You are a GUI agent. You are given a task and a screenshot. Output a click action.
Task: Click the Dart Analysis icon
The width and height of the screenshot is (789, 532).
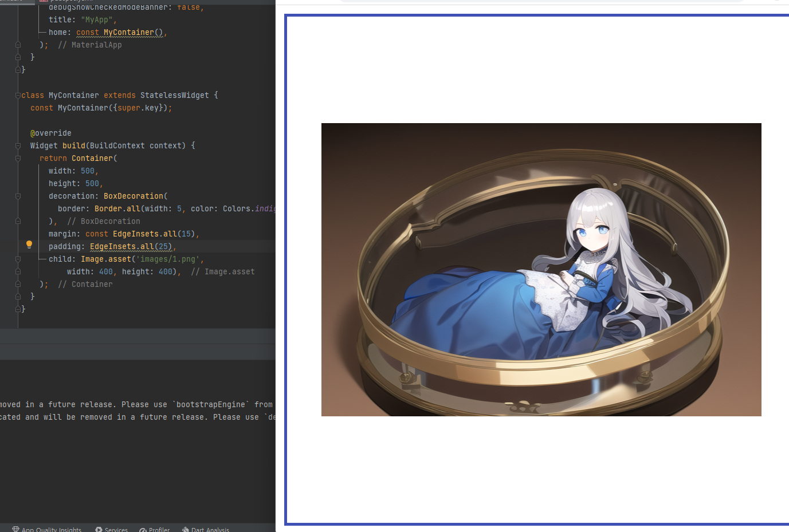pos(186,529)
